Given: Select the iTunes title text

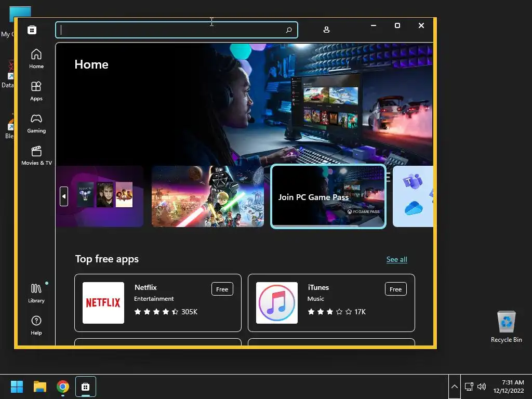Looking at the screenshot, I should (x=318, y=287).
